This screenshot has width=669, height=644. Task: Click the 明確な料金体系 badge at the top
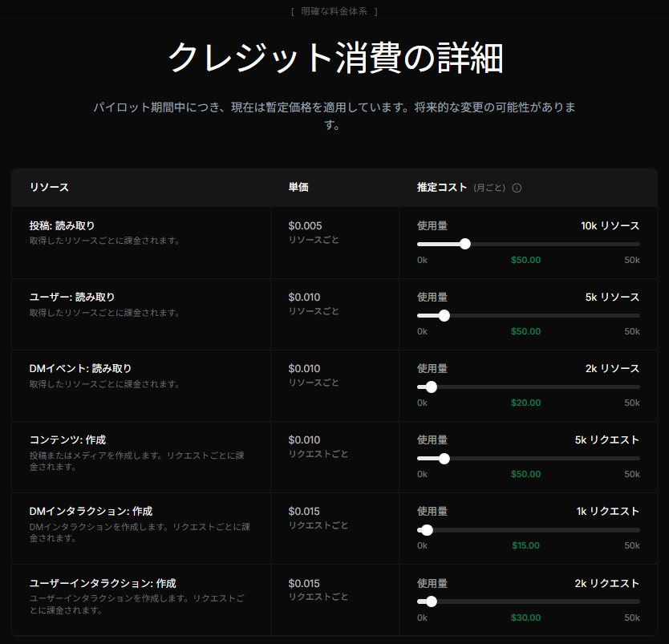click(x=334, y=11)
